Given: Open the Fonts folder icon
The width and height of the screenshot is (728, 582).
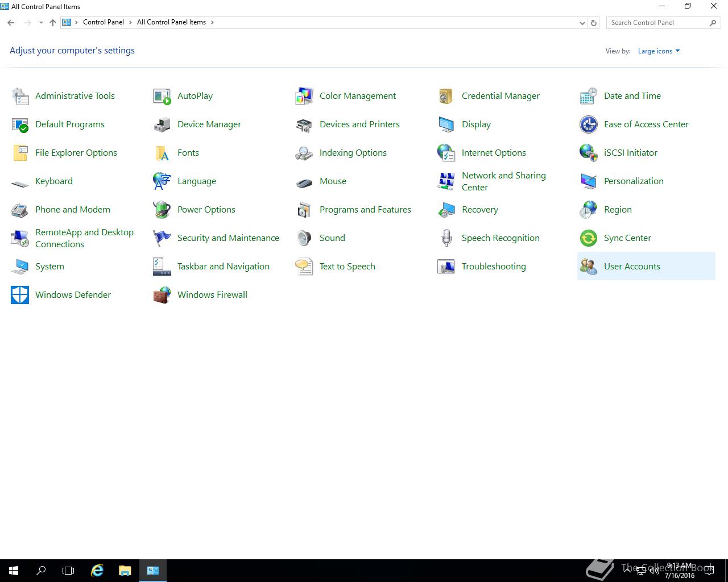Looking at the screenshot, I should [x=162, y=153].
